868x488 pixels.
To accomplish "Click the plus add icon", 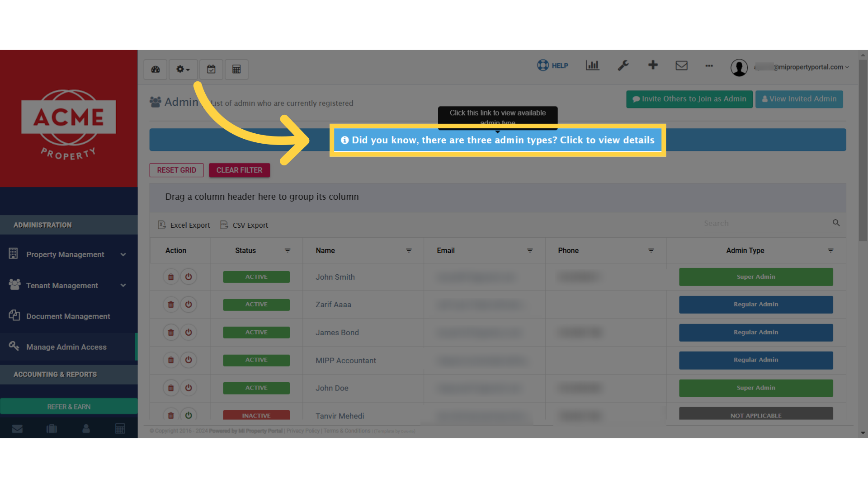I will 653,65.
